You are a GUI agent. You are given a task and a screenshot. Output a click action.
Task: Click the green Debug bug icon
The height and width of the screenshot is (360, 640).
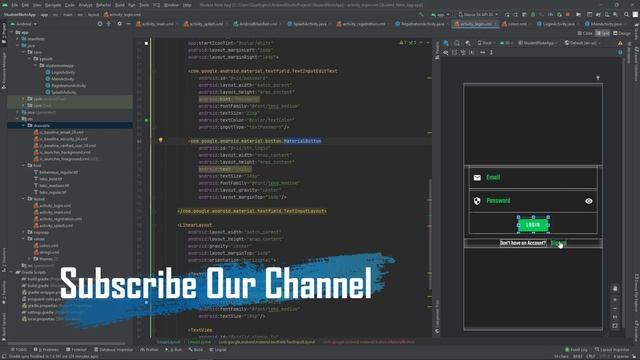click(x=533, y=14)
